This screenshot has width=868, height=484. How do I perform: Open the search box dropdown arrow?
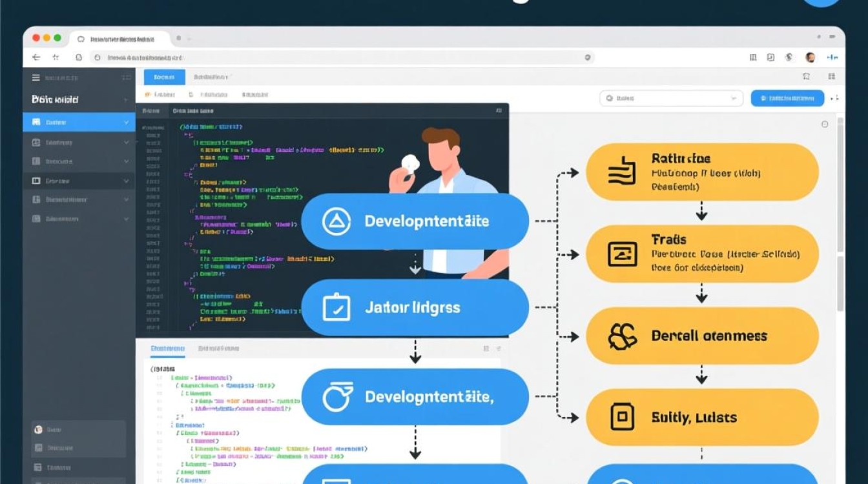click(x=733, y=99)
